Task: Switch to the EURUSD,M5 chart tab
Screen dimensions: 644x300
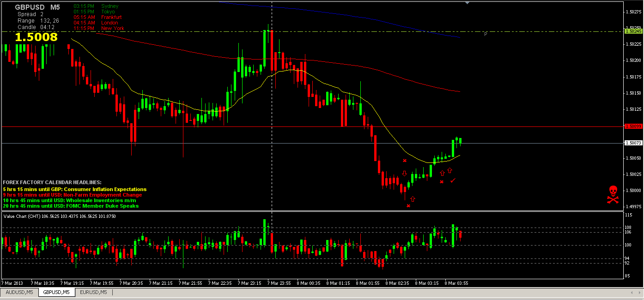Action: (94, 292)
